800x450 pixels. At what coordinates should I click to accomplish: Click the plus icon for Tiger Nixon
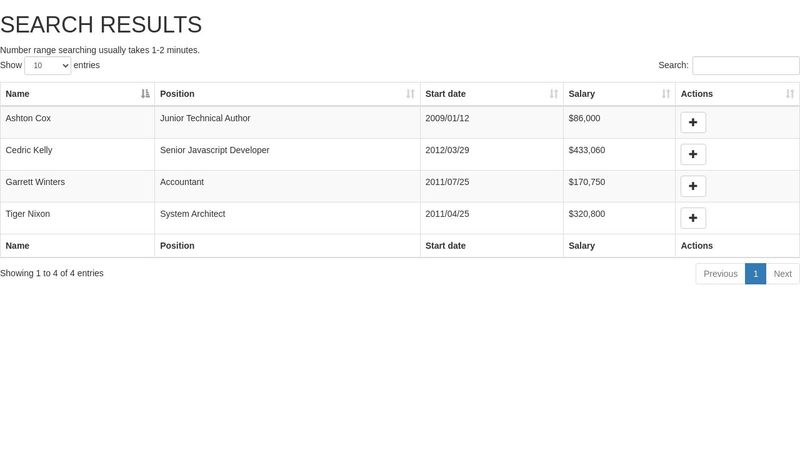(693, 218)
